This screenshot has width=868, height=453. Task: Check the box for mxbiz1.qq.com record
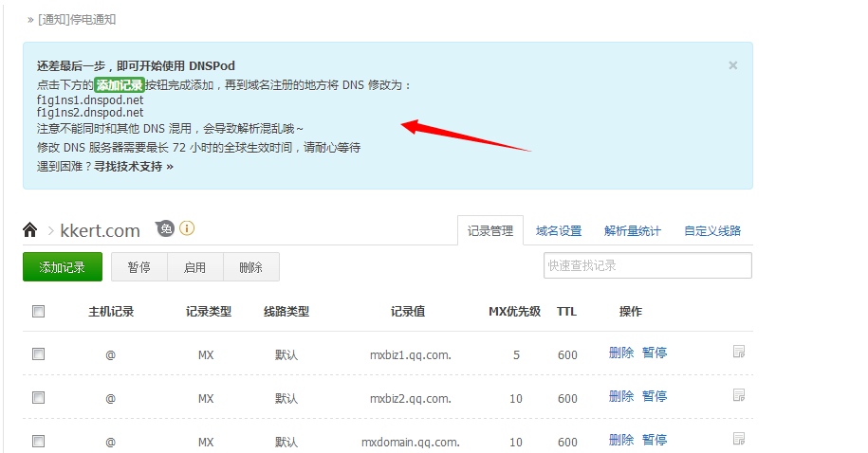pos(38,354)
